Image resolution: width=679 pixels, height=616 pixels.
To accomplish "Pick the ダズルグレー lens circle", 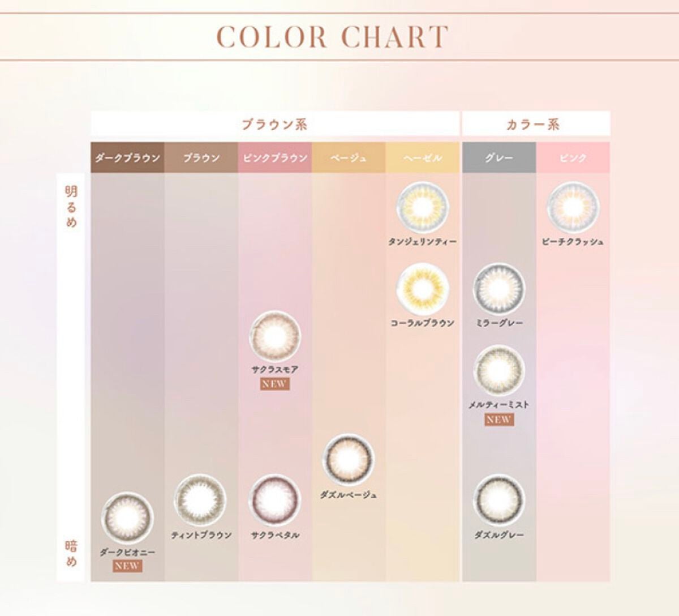I will (x=498, y=500).
